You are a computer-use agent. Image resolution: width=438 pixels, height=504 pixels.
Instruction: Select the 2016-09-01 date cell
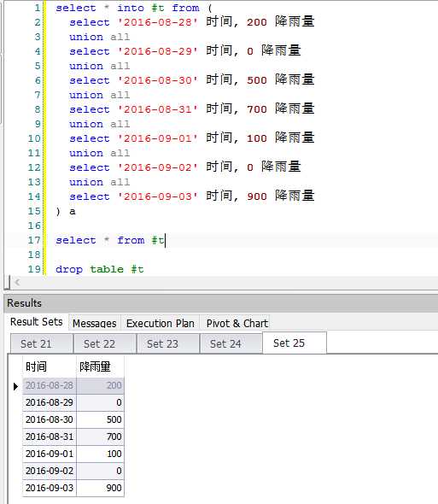tap(50, 454)
